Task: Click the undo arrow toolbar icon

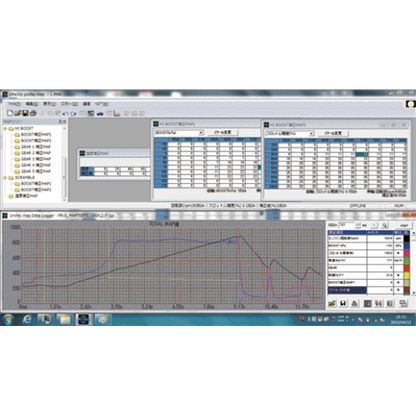Action: [x=65, y=114]
